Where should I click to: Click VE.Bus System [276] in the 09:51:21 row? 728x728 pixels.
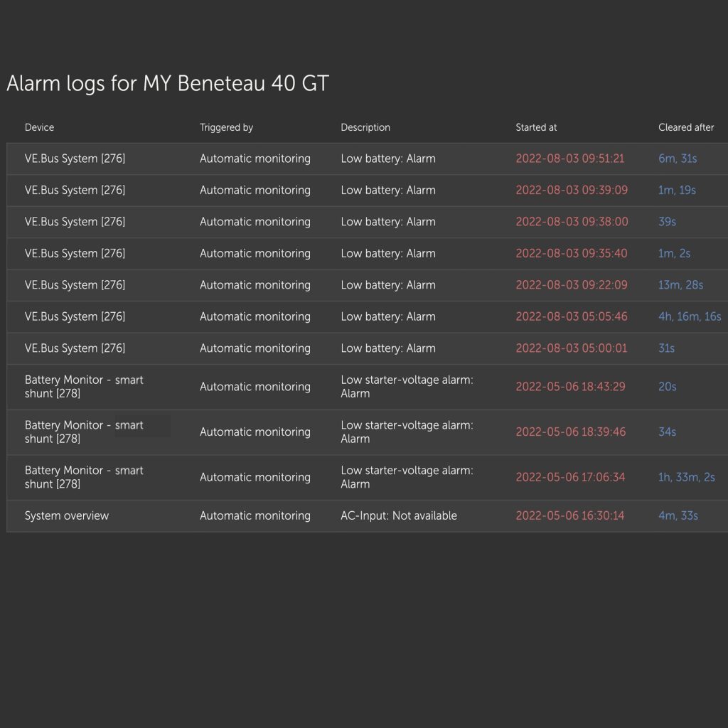[x=75, y=159]
